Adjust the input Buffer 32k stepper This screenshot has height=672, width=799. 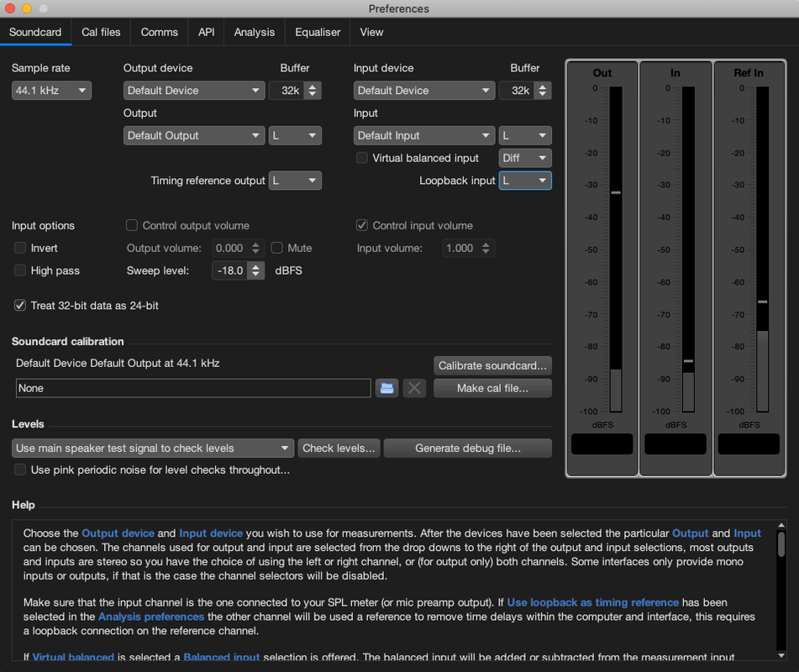tap(543, 90)
